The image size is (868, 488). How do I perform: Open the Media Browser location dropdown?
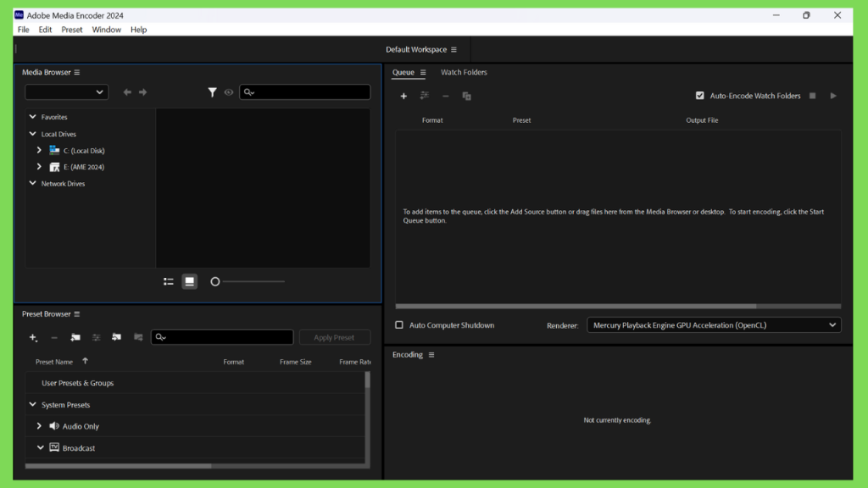pyautogui.click(x=66, y=92)
